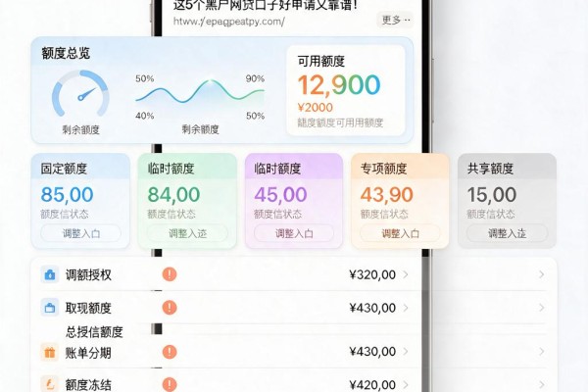
Task: Click the 额度总览 heading
Action: (x=66, y=53)
